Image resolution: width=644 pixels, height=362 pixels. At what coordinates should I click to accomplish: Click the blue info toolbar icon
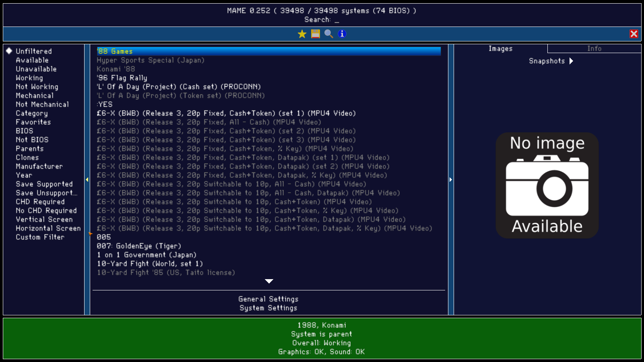click(x=342, y=34)
